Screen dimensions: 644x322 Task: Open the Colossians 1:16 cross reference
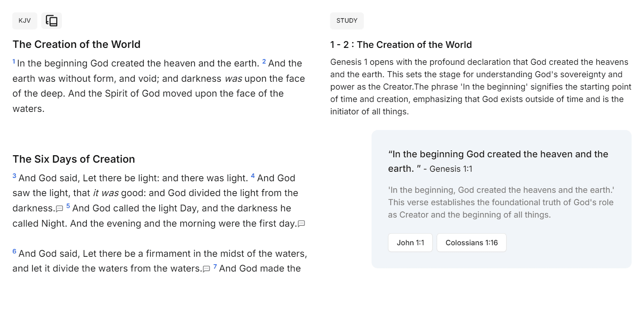point(471,243)
